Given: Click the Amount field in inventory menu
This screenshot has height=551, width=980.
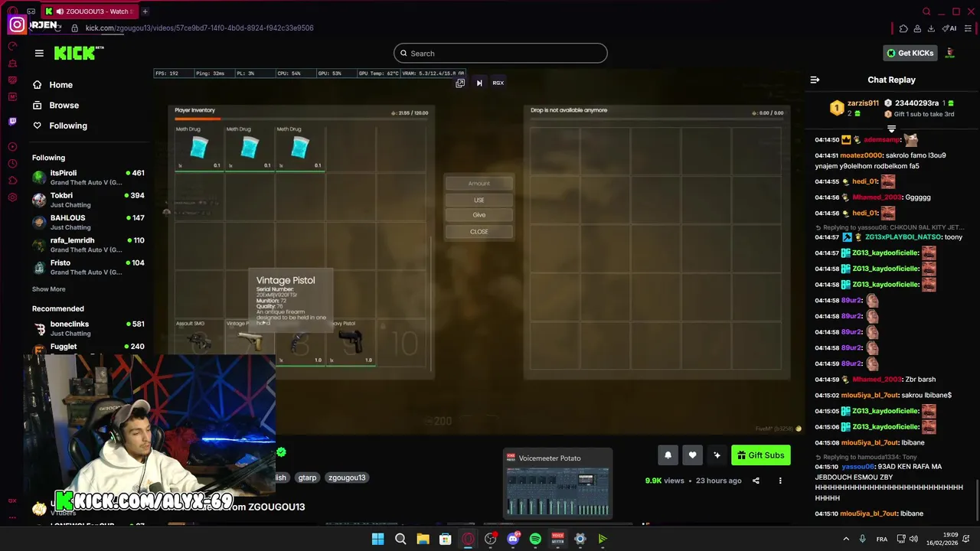Looking at the screenshot, I should click(479, 183).
